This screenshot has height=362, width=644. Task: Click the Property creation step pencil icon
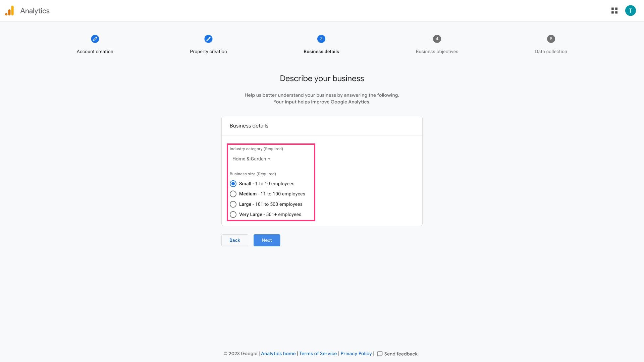pyautogui.click(x=208, y=39)
